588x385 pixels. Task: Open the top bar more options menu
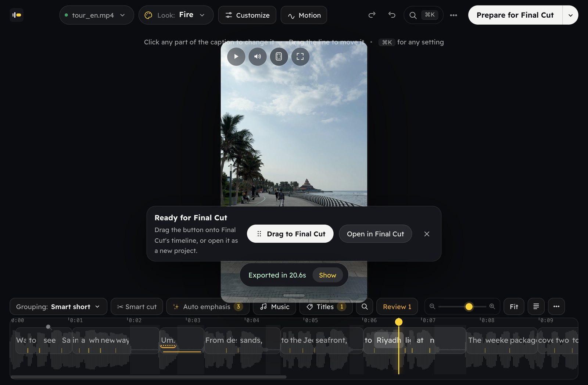pyautogui.click(x=453, y=15)
